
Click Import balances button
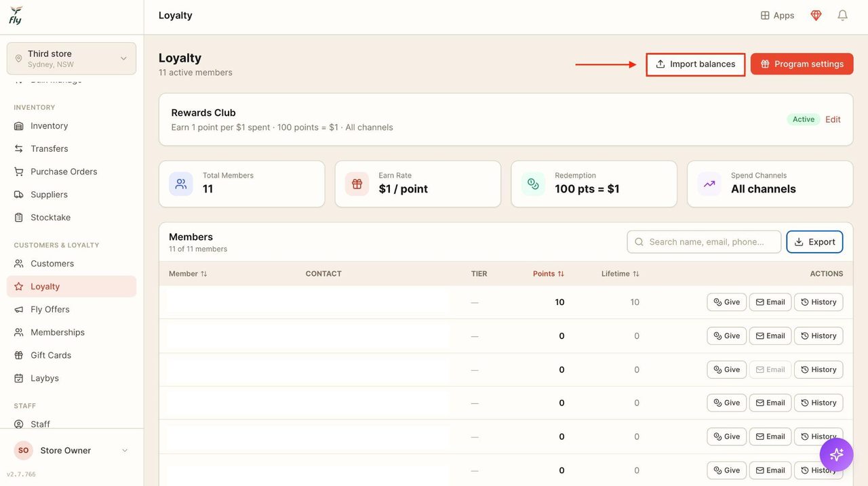tap(696, 64)
